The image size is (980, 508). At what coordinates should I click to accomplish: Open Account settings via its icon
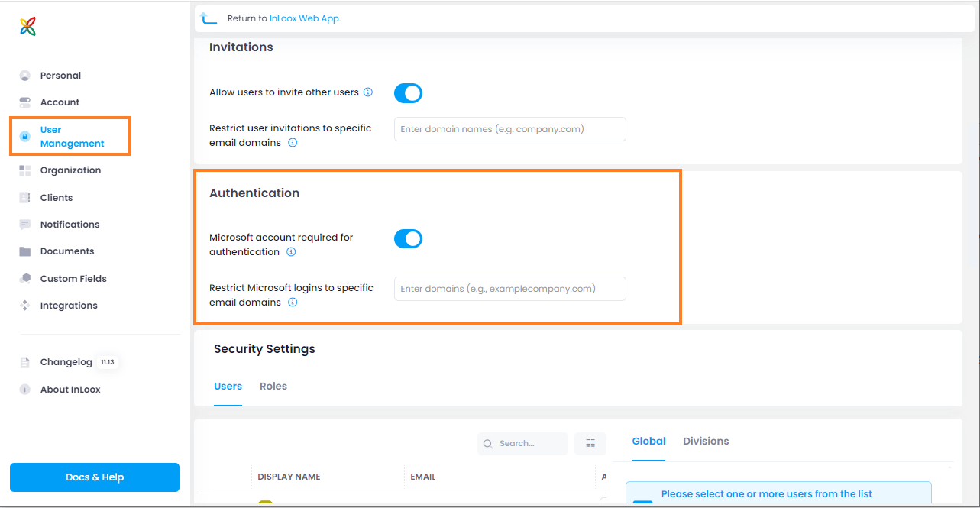pos(24,102)
